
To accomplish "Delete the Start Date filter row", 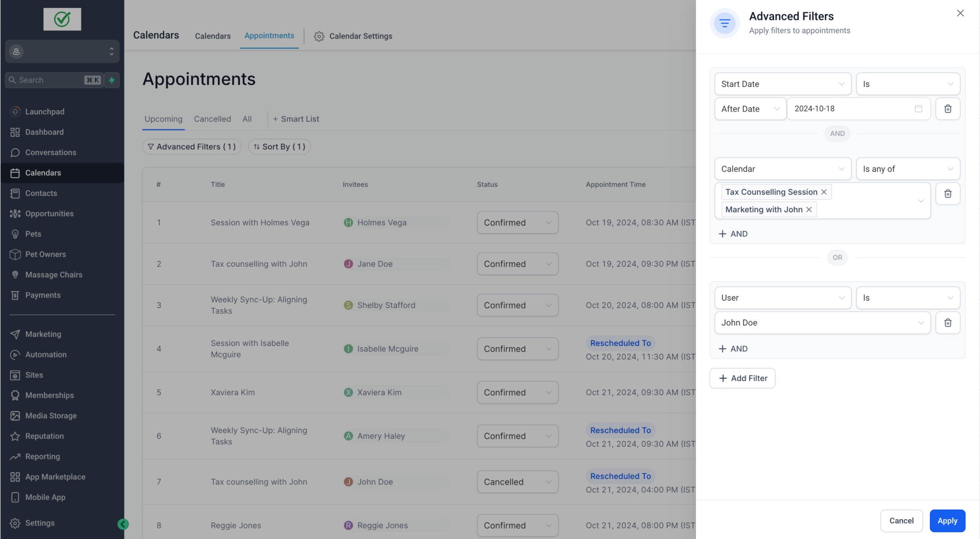I will (x=948, y=109).
